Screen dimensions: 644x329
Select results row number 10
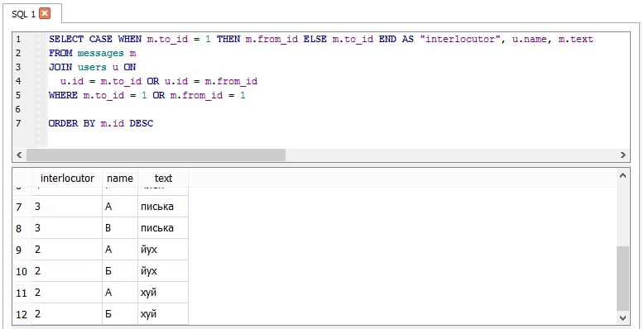click(22, 271)
